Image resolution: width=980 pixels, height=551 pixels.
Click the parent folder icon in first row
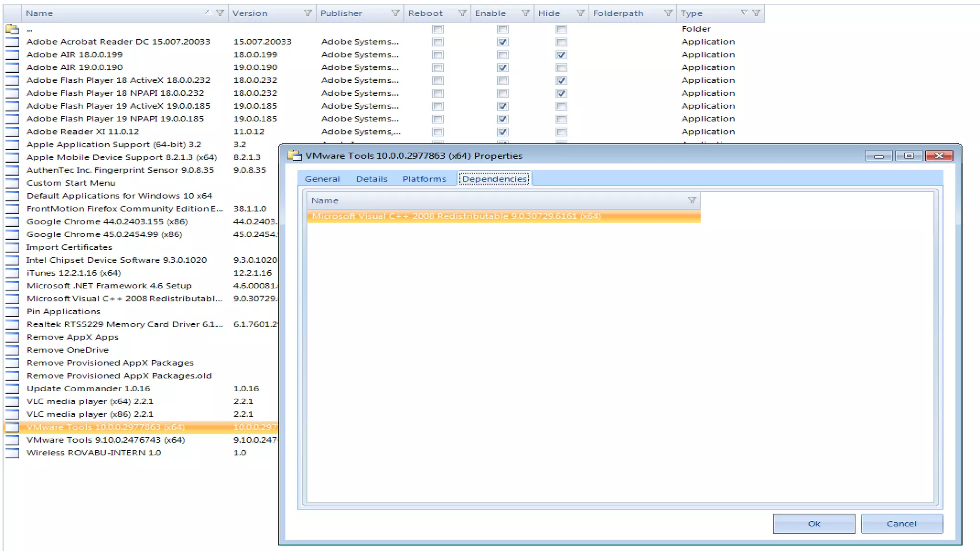coord(12,29)
